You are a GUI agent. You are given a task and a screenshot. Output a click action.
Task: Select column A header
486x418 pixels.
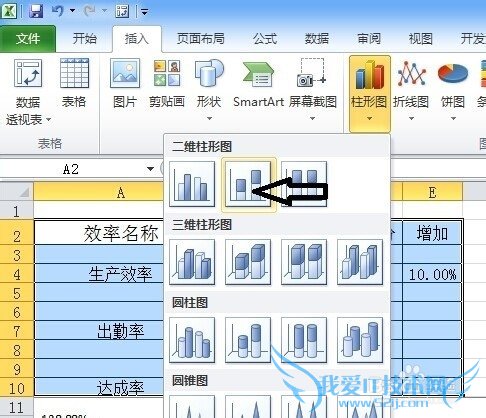[x=99, y=192]
